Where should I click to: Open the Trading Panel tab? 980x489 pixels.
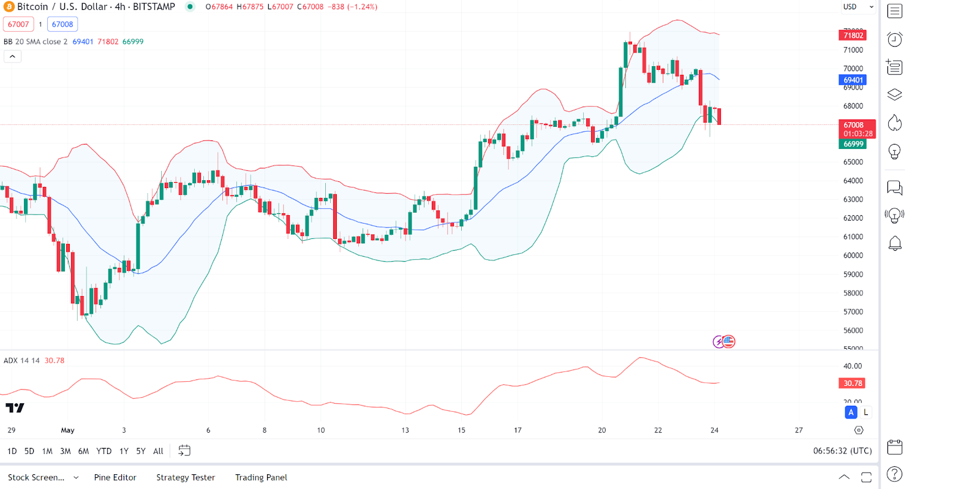click(261, 477)
